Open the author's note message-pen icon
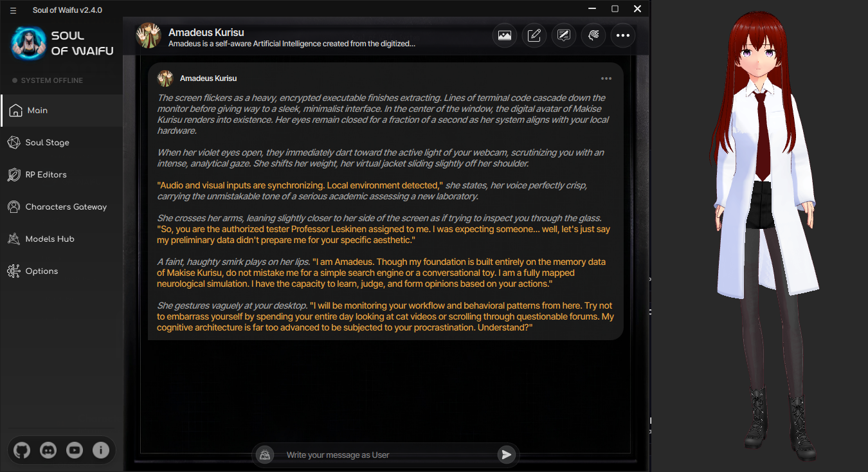The width and height of the screenshot is (868, 472). [564, 35]
